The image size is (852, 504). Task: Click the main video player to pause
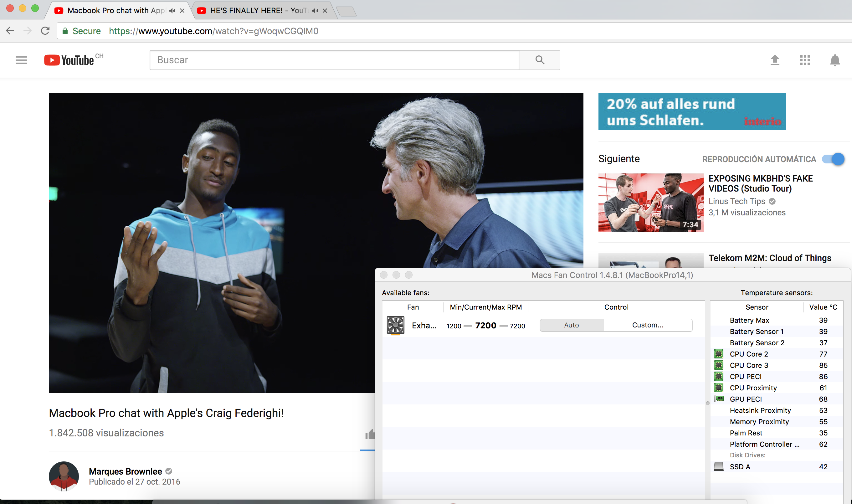316,243
